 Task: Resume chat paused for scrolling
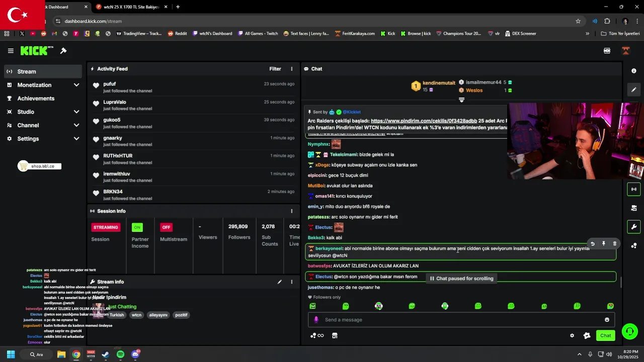coord(461,279)
